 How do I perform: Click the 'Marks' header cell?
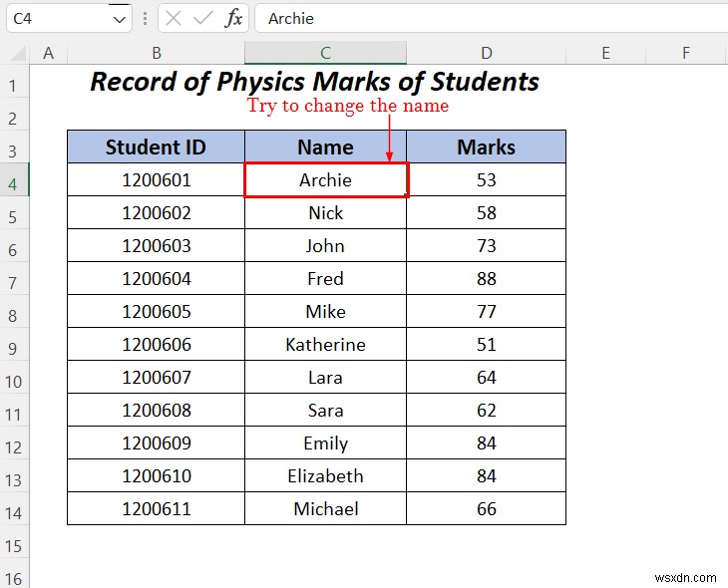coord(486,147)
